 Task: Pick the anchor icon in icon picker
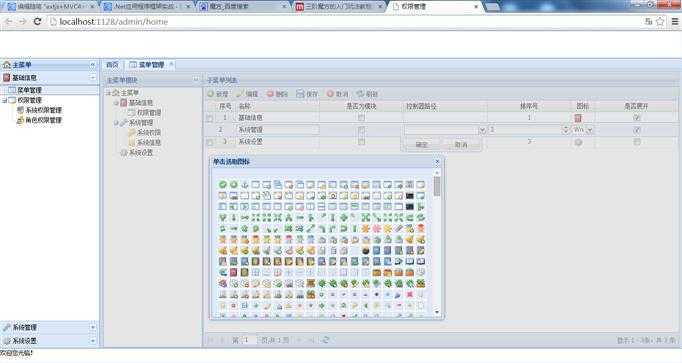(244, 185)
